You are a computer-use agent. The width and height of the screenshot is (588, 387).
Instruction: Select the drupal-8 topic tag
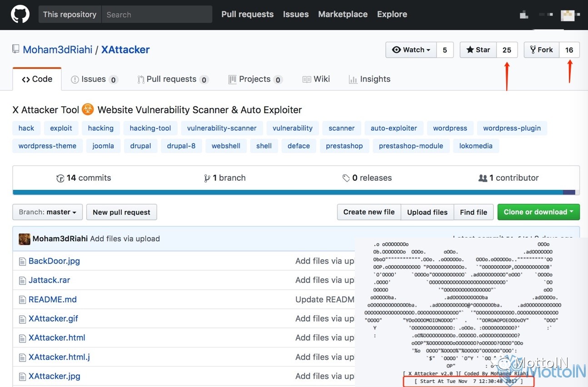tap(181, 146)
